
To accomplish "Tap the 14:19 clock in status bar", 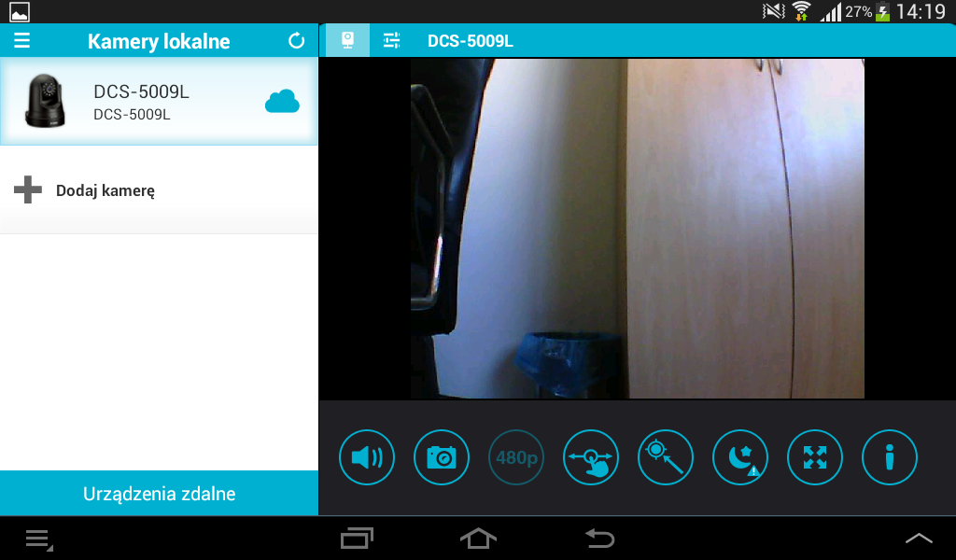I will (x=921, y=11).
